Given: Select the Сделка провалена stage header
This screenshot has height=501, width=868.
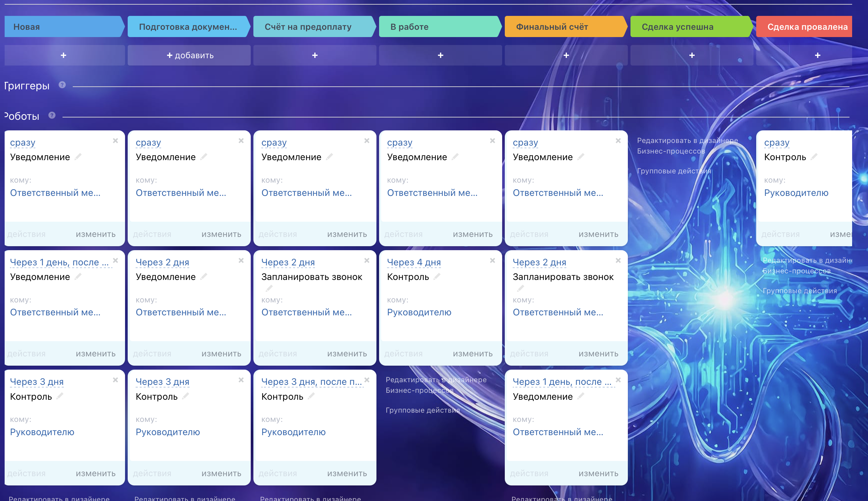Looking at the screenshot, I should click(x=804, y=26).
